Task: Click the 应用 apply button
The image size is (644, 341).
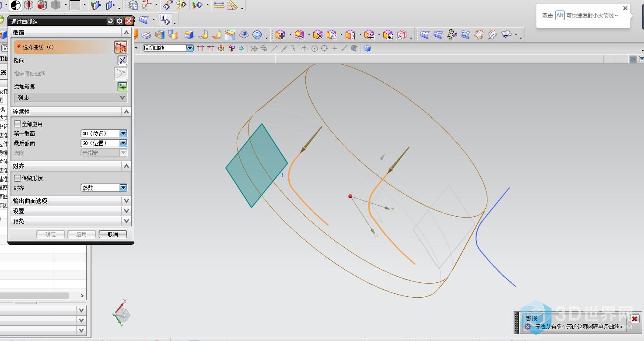Action: click(x=82, y=234)
